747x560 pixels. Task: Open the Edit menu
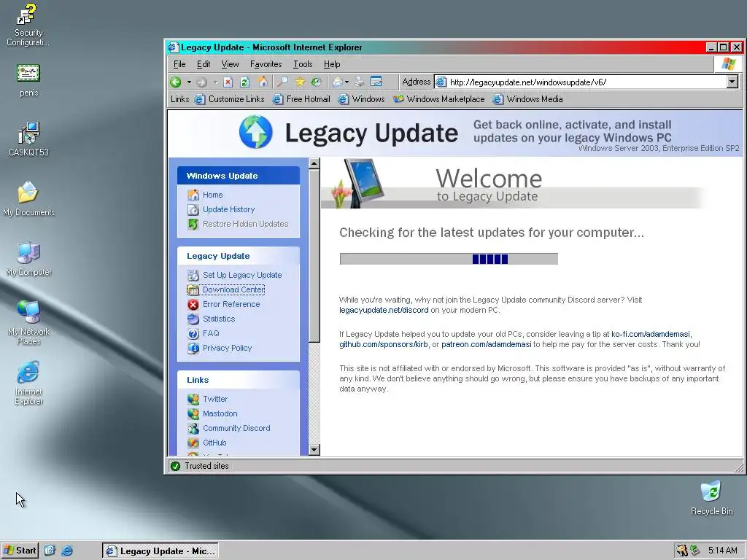(204, 64)
